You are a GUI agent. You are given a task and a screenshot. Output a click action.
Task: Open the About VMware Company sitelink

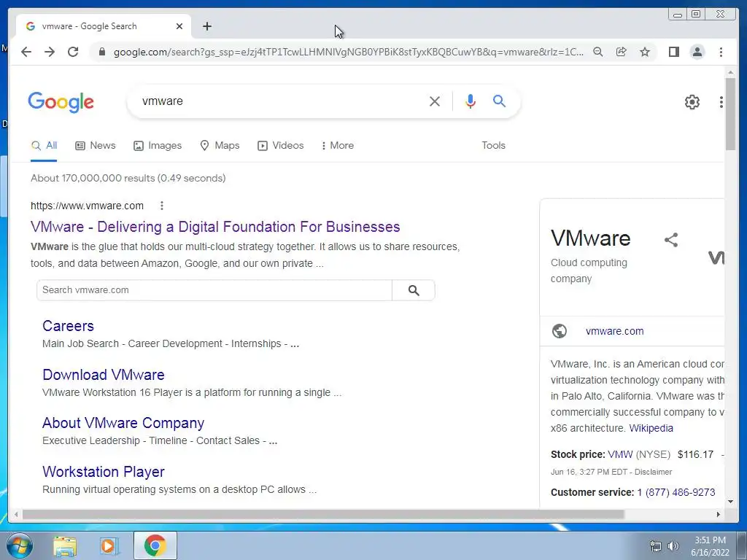(x=123, y=423)
